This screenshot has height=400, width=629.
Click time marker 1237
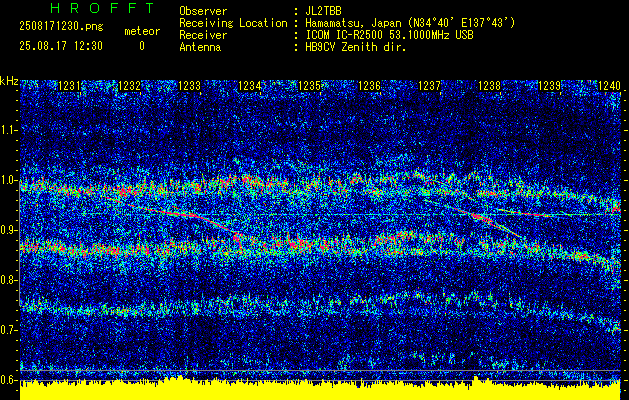(x=429, y=85)
